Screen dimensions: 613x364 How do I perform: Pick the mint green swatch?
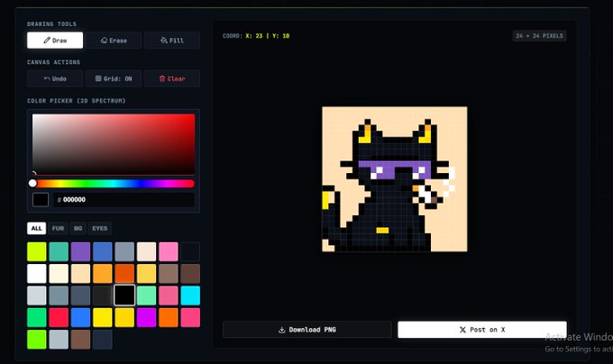tap(146, 296)
